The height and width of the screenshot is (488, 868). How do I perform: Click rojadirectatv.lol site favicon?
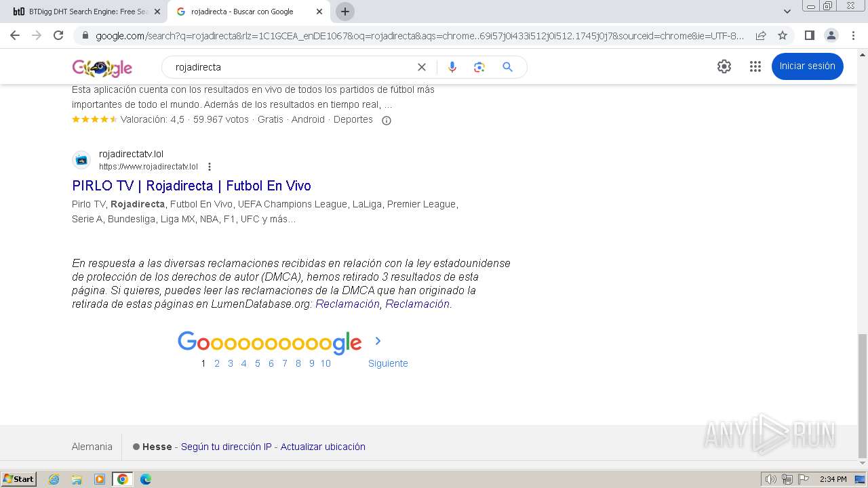click(81, 160)
